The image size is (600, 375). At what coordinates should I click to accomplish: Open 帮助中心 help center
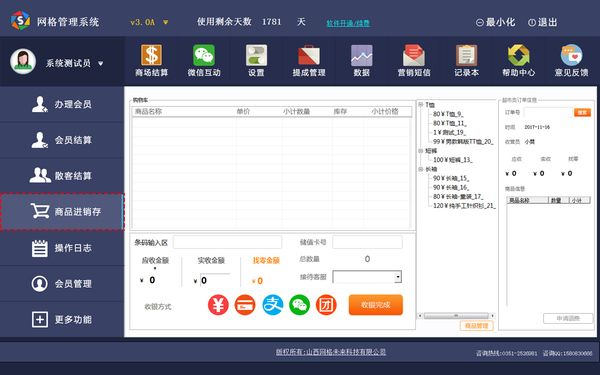(518, 60)
